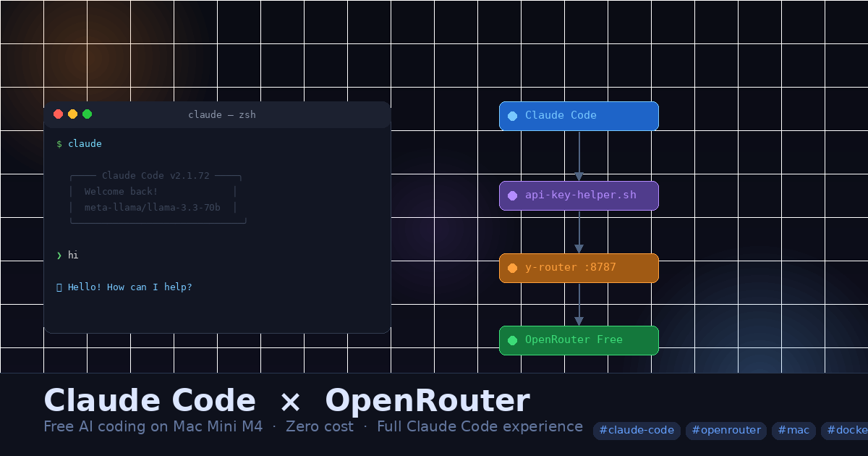This screenshot has width=868, height=456.
Task: Click the green OpenRouter Free color bar
Action: pyautogui.click(x=579, y=339)
